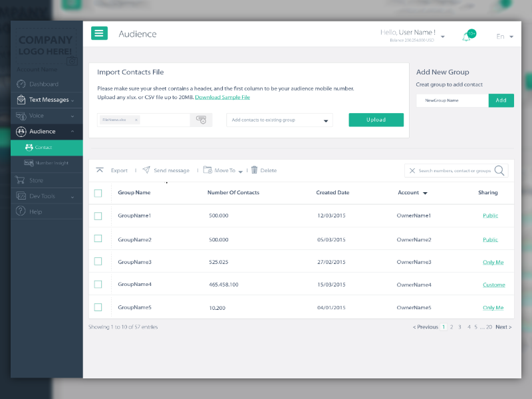Expand the Voice menu chevron
The width and height of the screenshot is (532, 399).
72,116
